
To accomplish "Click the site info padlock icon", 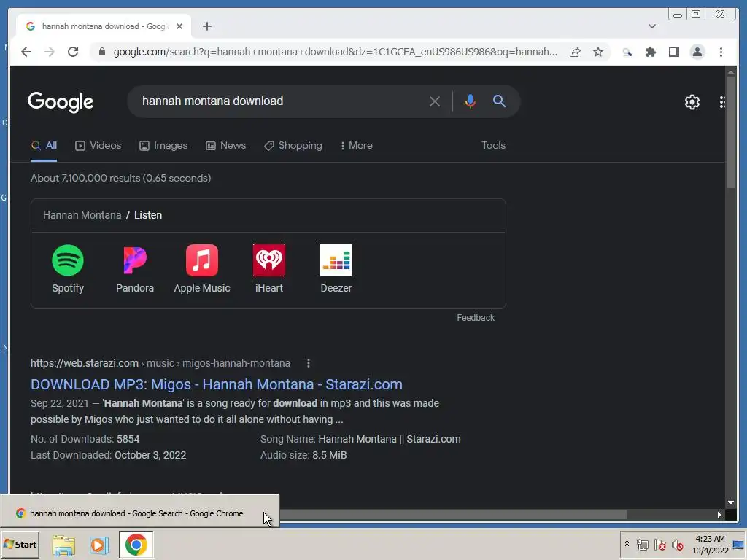I will (x=102, y=52).
